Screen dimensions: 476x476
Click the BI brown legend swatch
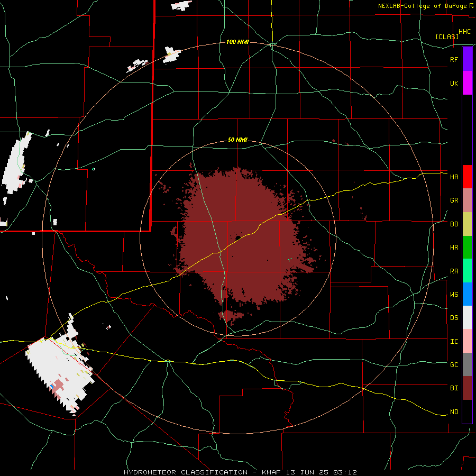coord(467,388)
